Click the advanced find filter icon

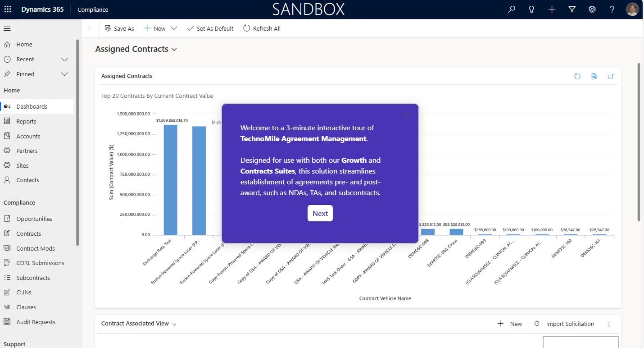[x=572, y=9]
